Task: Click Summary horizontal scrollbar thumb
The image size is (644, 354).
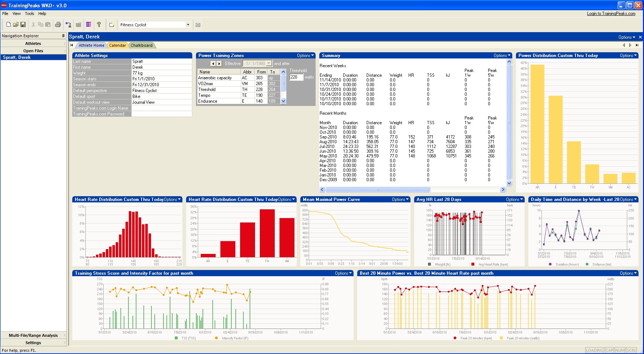Action: tap(377, 189)
